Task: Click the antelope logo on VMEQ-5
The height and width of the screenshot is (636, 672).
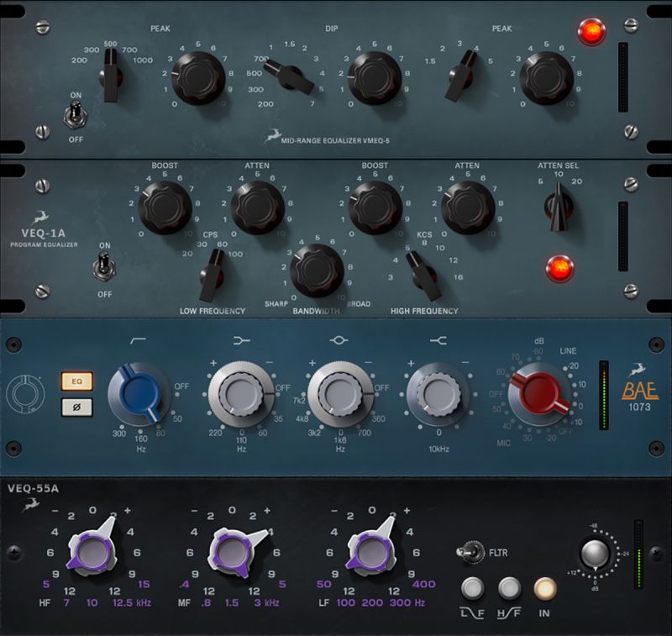Action: pos(272,136)
